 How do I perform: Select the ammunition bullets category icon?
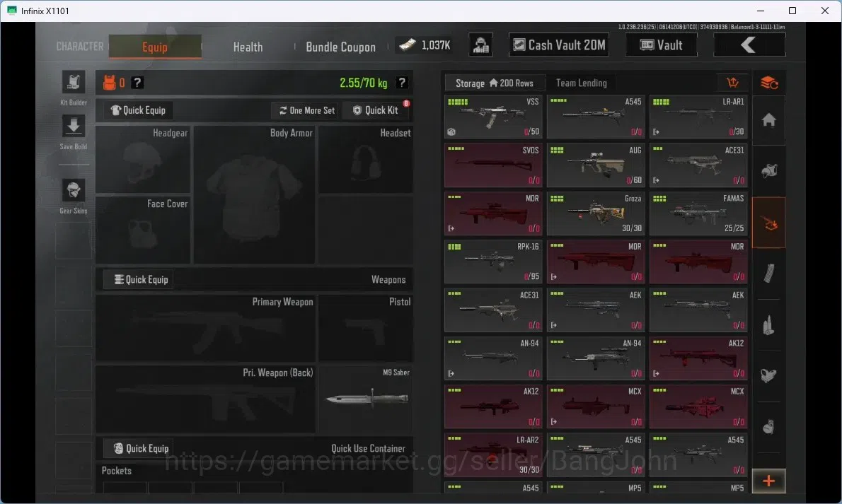pos(769,325)
